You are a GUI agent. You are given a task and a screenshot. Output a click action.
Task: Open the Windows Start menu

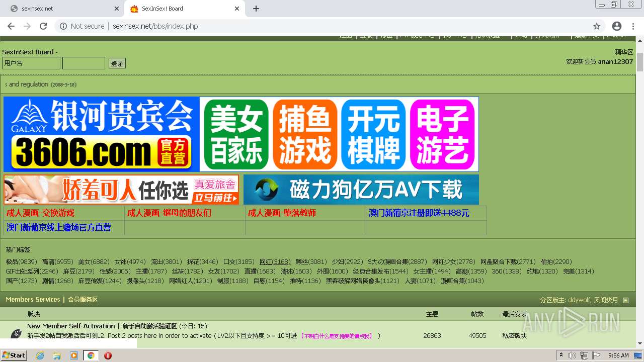point(14,355)
